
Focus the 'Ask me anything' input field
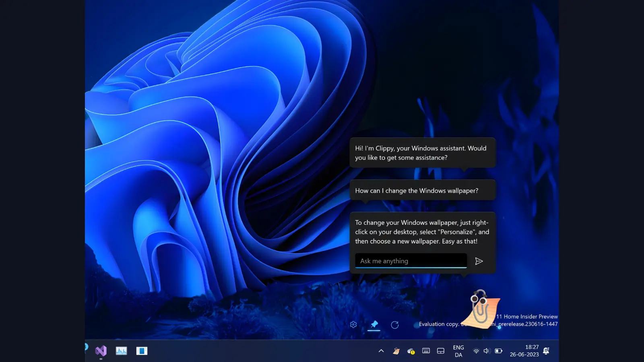pos(411,261)
